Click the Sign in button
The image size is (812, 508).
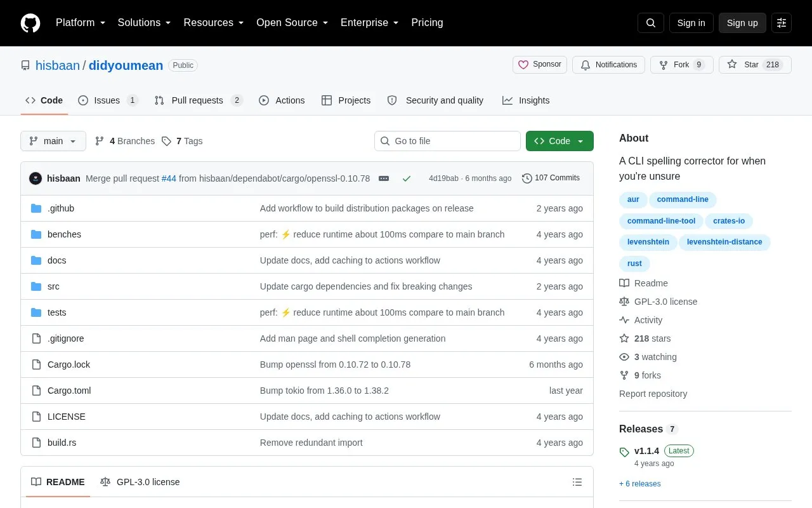click(691, 23)
